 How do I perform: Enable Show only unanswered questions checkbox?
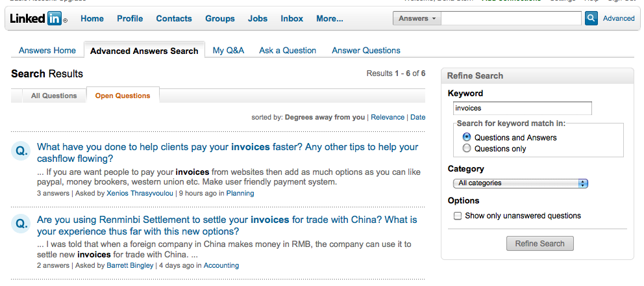(458, 216)
